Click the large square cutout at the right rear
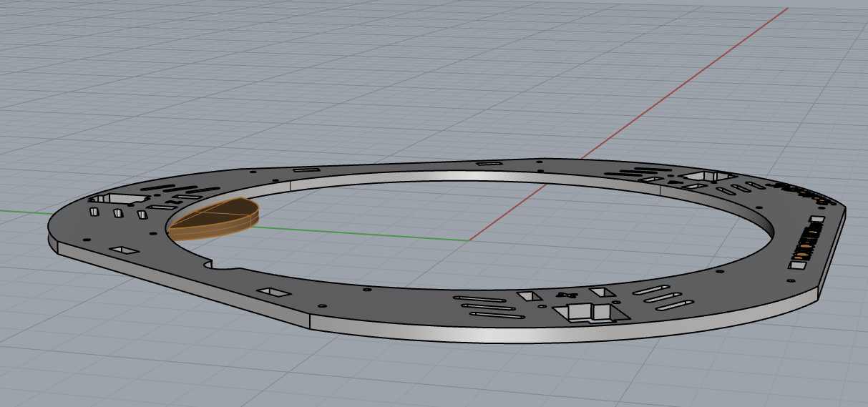This screenshot has height=407, width=868. (x=705, y=175)
